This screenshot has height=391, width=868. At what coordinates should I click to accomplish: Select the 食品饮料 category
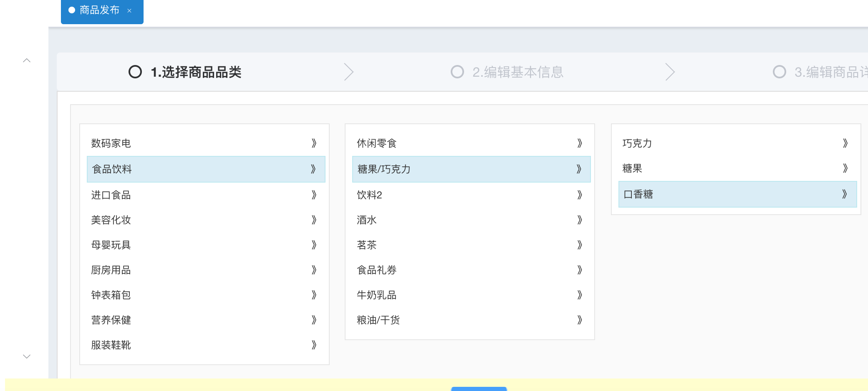pyautogui.click(x=206, y=169)
